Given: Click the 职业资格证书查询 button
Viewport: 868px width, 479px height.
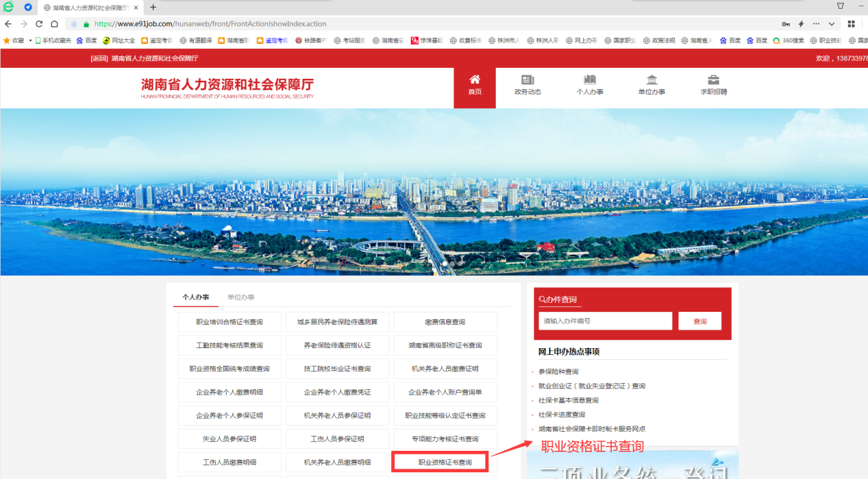Looking at the screenshot, I should pos(445,462).
